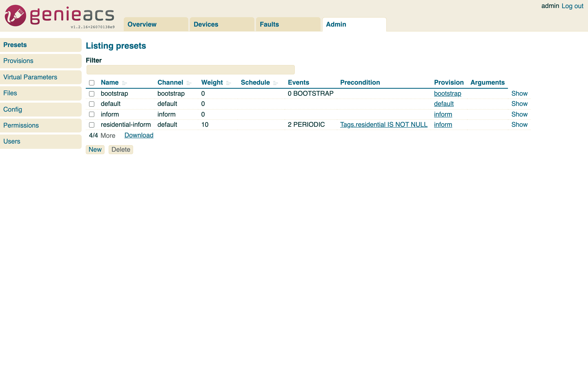Viewport: 588px width, 368px height.
Task: Focus the Filter input field
Action: [x=190, y=70]
